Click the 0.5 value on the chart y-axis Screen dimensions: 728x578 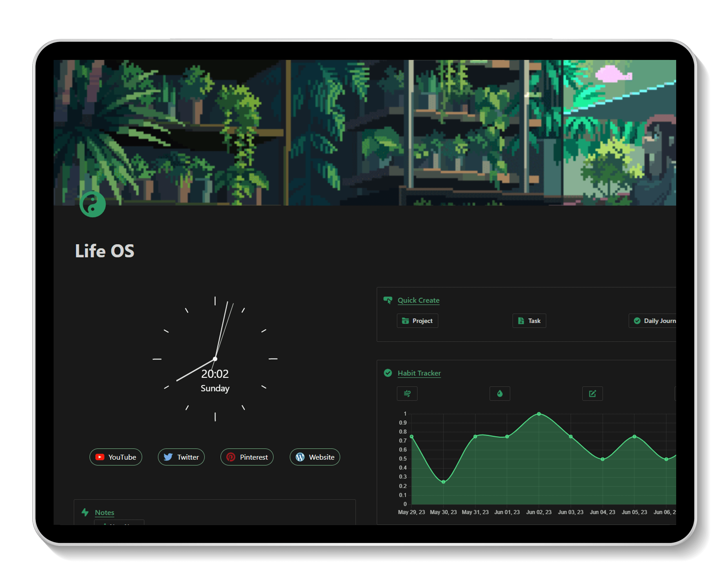(402, 459)
